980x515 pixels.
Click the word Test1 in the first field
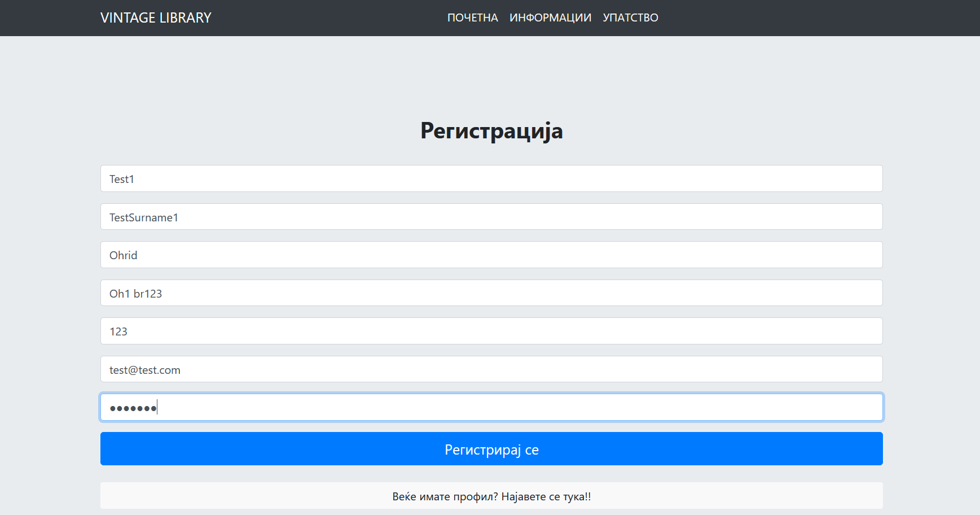(122, 179)
